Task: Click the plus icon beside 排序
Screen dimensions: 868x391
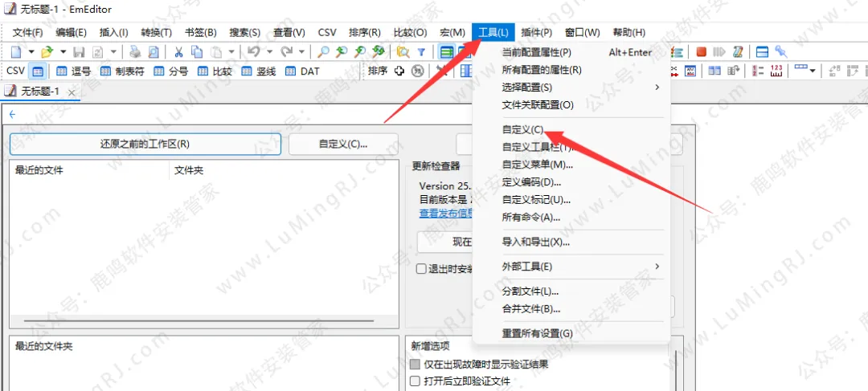Action: tap(399, 71)
